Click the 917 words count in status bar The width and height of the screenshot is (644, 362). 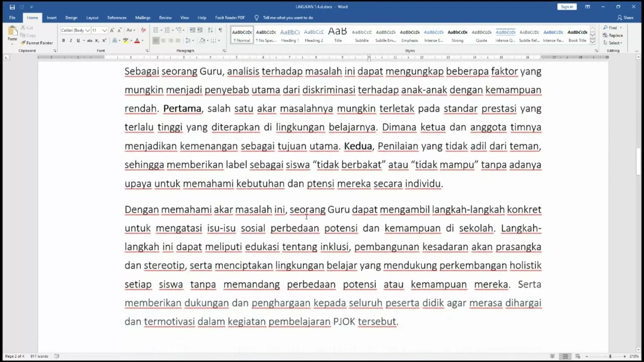point(39,356)
